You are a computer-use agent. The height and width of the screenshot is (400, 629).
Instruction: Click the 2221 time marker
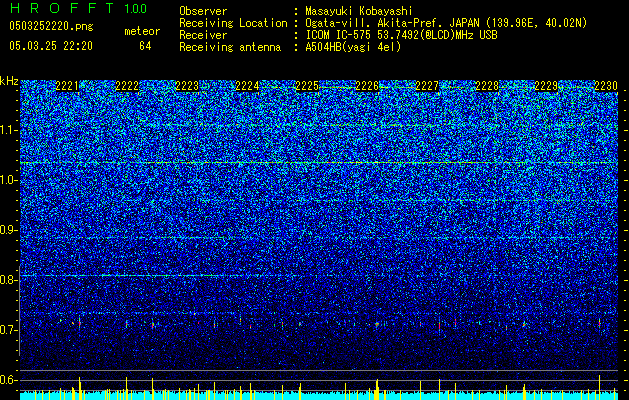tap(67, 86)
